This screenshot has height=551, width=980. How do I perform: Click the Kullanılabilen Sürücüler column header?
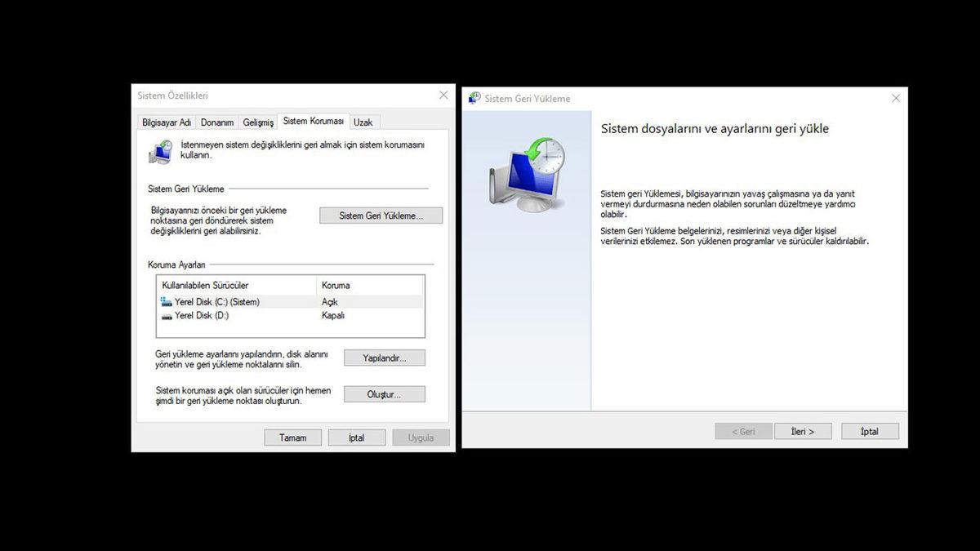pos(207,285)
